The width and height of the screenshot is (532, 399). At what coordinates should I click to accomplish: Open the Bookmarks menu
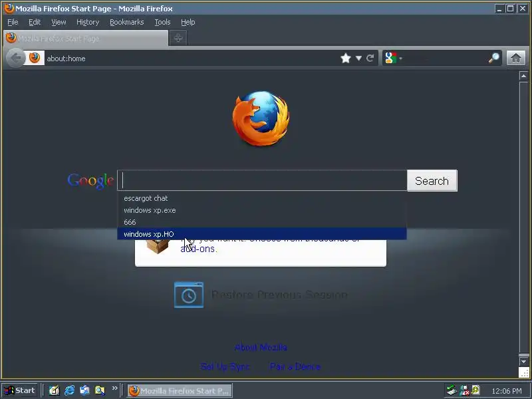(x=126, y=22)
